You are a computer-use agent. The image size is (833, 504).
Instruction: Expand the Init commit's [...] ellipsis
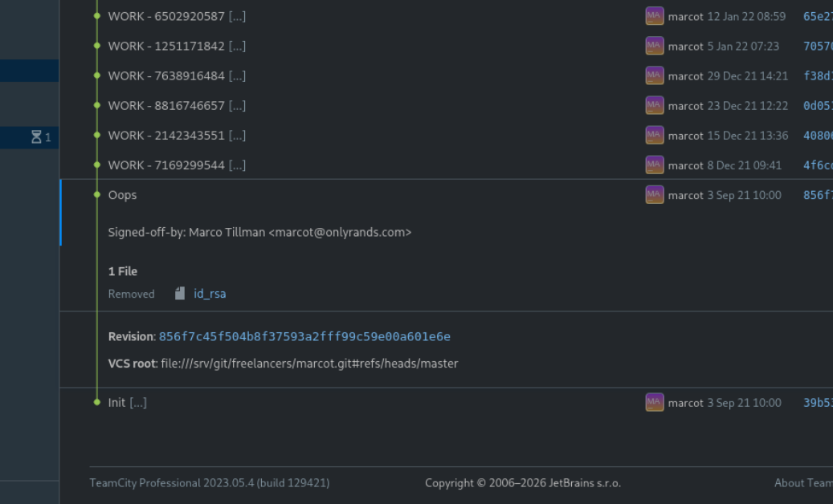pyautogui.click(x=138, y=403)
